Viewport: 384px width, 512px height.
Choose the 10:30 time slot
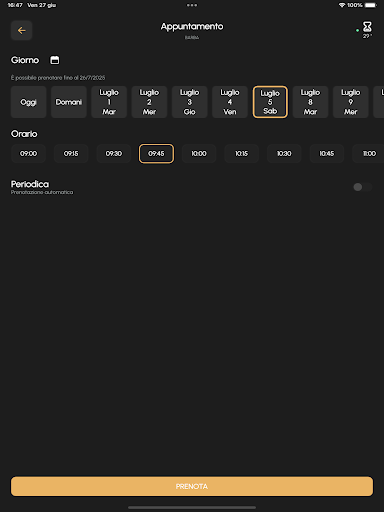[284, 153]
